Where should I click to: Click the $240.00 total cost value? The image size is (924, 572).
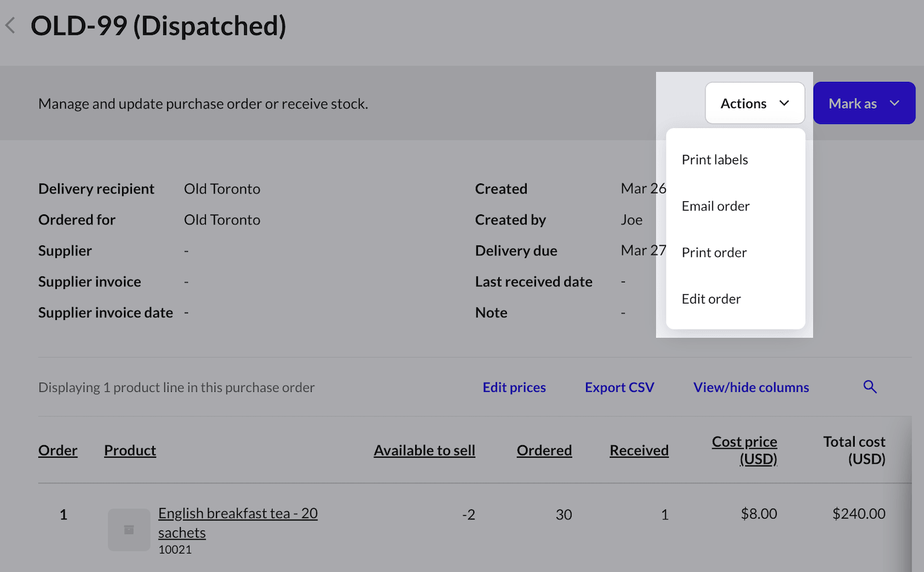[x=859, y=514]
